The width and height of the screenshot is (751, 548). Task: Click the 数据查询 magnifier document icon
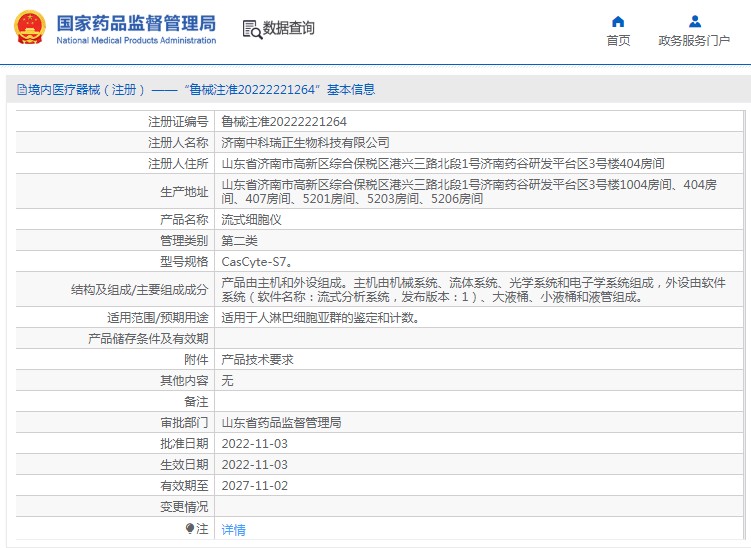[x=251, y=29]
